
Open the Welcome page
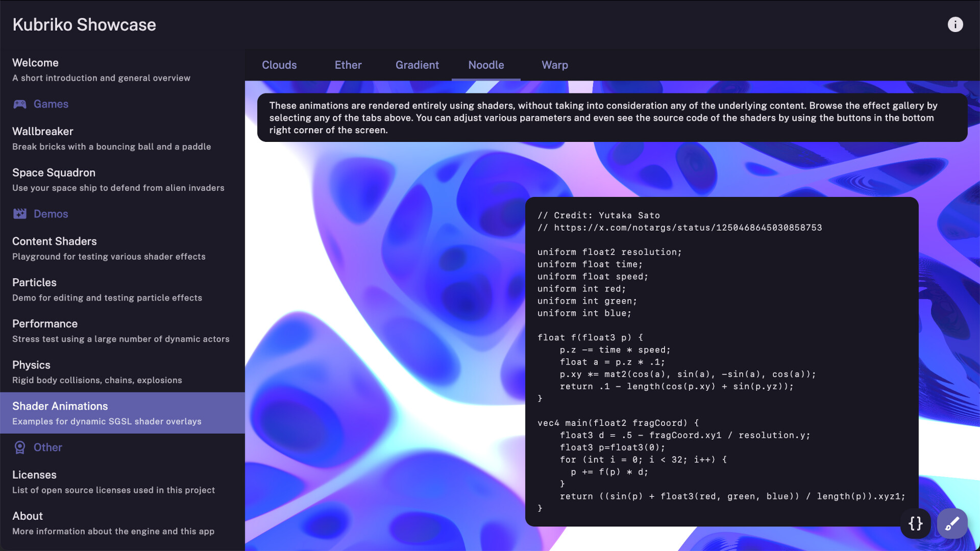122,70
